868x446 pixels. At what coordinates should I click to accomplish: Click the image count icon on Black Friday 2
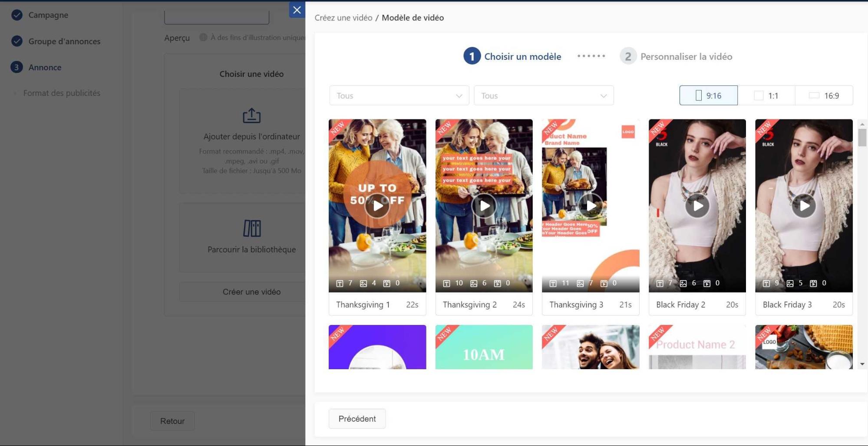683,283
